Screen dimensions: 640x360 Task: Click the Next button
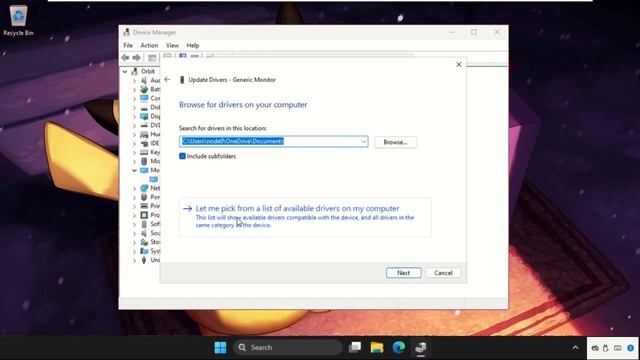pyautogui.click(x=403, y=273)
